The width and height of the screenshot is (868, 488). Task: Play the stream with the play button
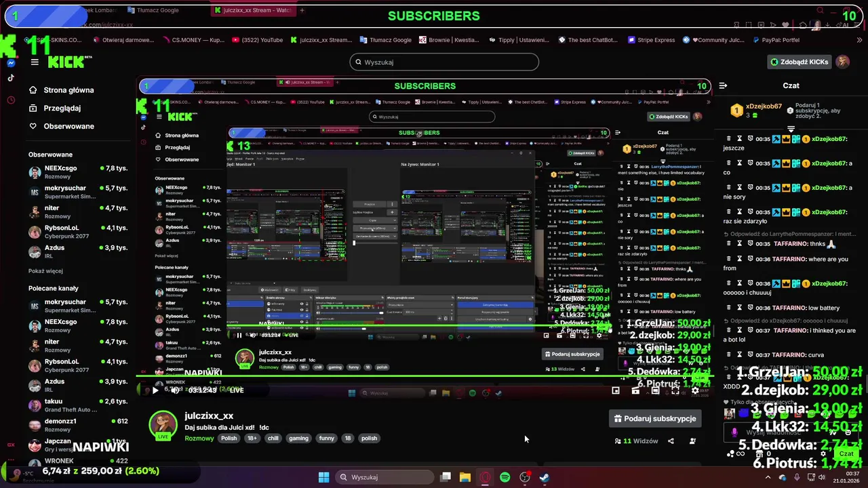pyautogui.click(x=155, y=390)
